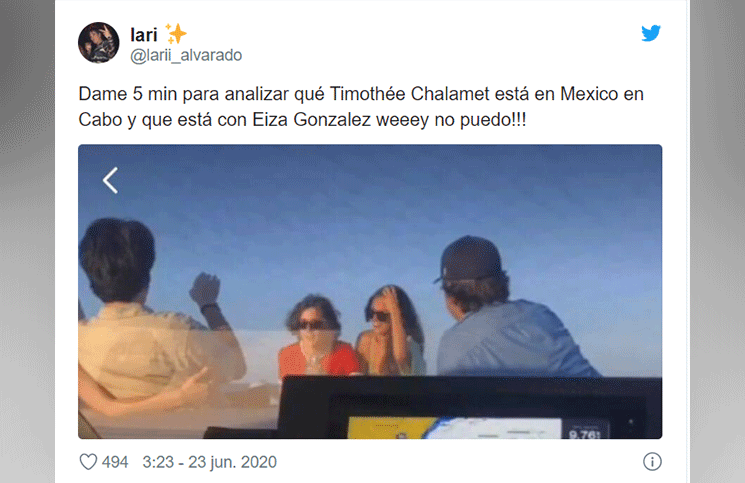Click the woman in the red top
This screenshot has height=483, width=745.
[x=318, y=338]
